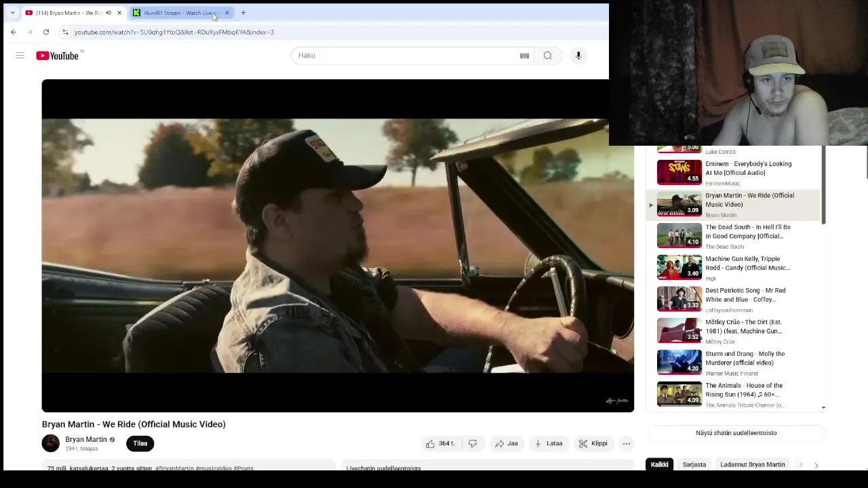Open the on-screen keyboard icon in search box
The height and width of the screenshot is (488, 868).
[524, 56]
